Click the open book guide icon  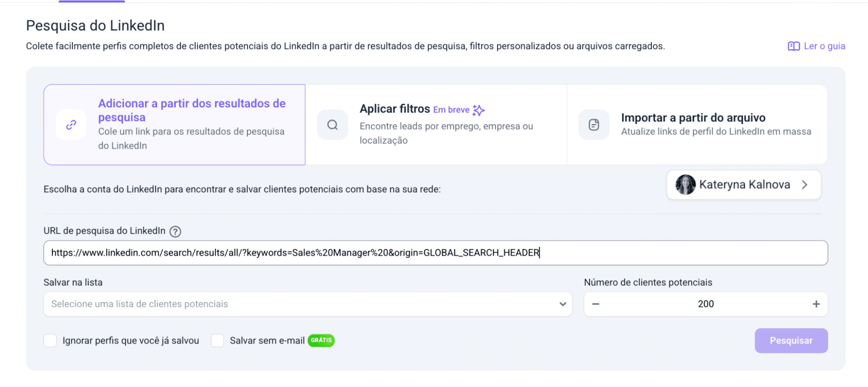tap(793, 46)
